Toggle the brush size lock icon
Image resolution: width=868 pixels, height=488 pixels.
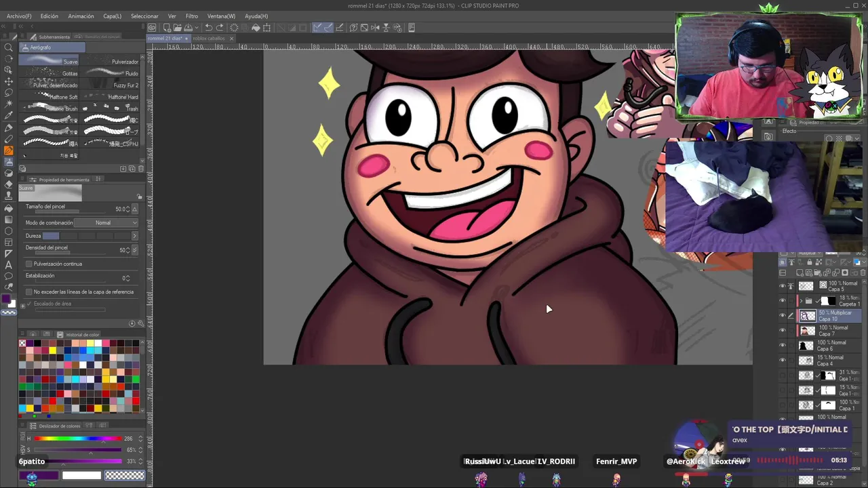point(140,197)
